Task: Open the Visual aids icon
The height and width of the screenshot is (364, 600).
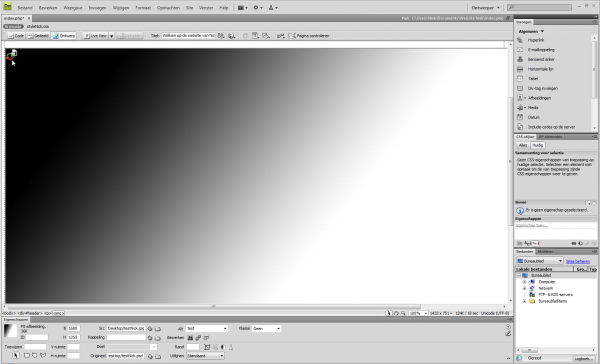Action: click(266, 36)
